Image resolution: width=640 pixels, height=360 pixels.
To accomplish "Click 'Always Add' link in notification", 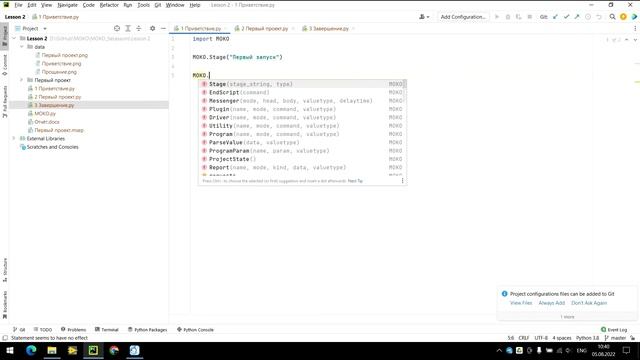I will 551,303.
